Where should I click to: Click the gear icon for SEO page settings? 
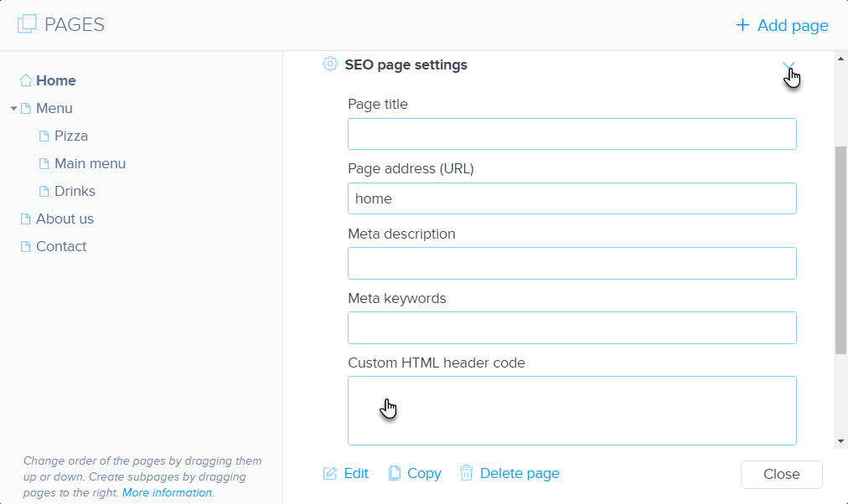(330, 64)
